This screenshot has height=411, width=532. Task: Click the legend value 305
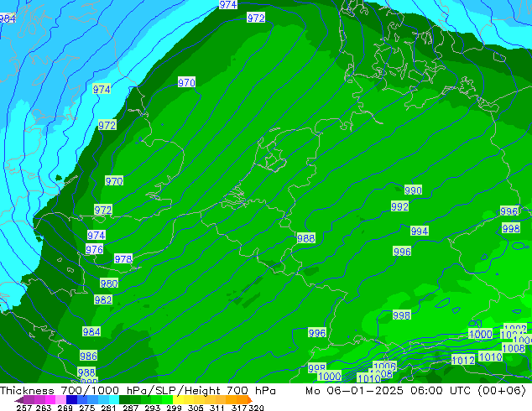pyautogui.click(x=195, y=408)
